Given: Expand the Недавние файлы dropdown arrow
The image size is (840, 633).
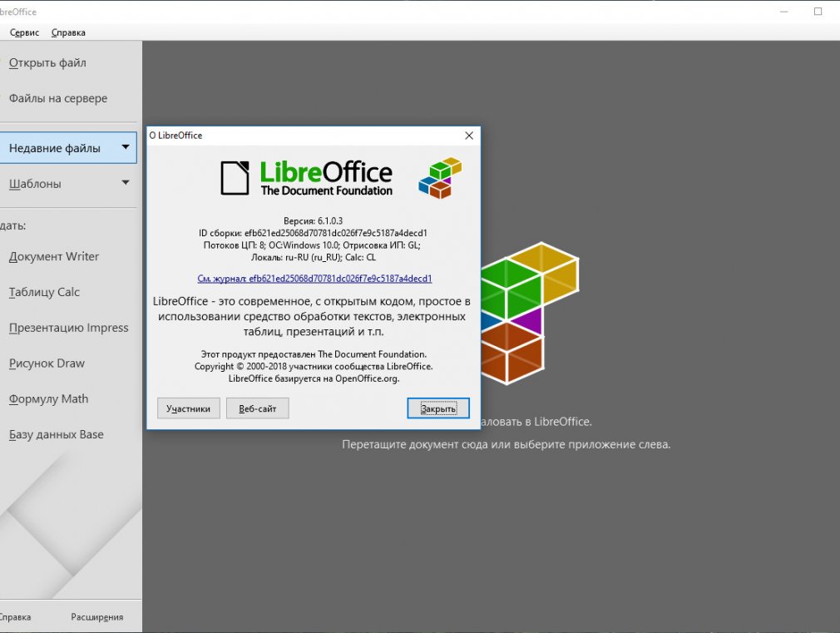Looking at the screenshot, I should [126, 147].
